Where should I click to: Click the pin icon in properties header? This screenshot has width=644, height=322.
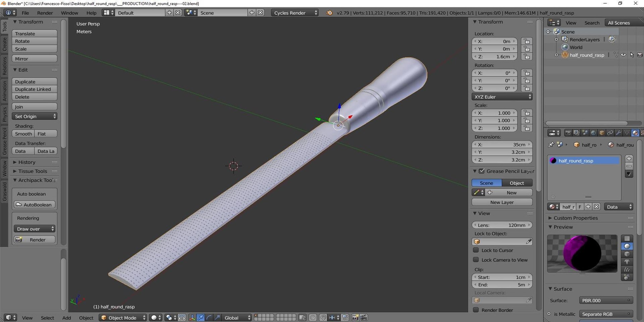click(551, 145)
